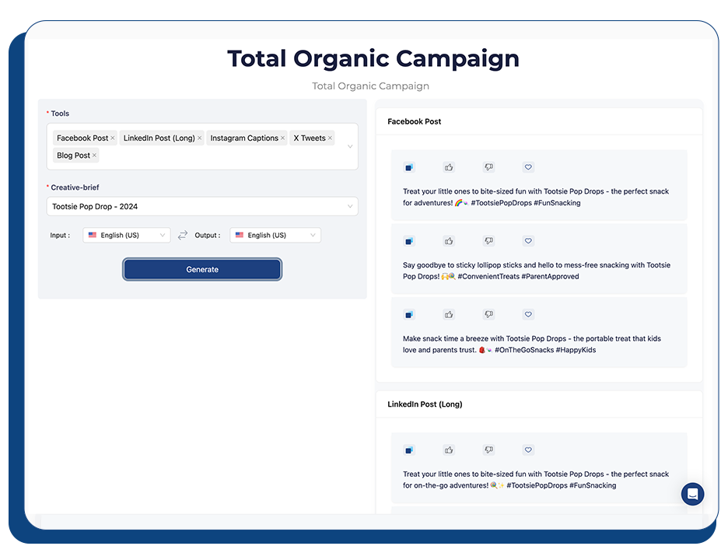Remove the Facebook Post tool tag
This screenshot has height=560, width=728.
(113, 138)
